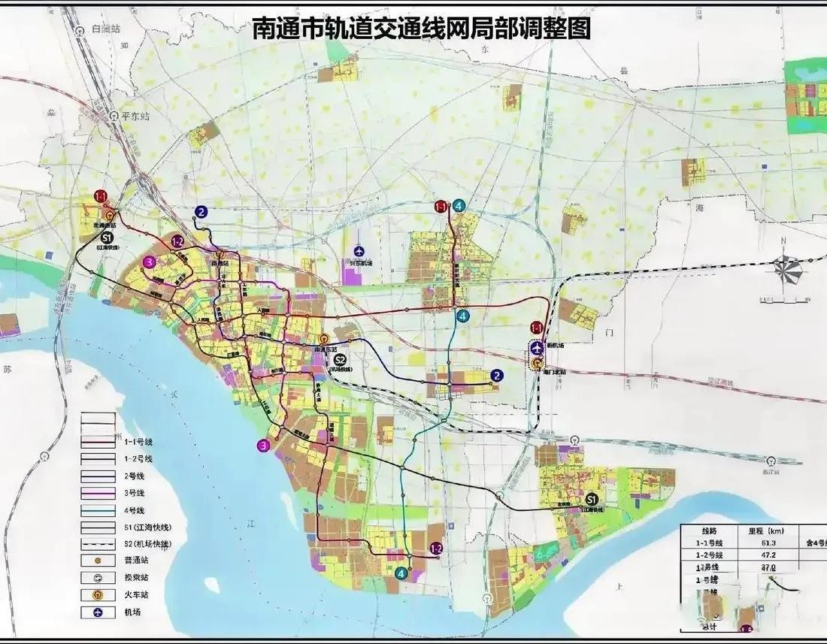
Task: Click the Nantong West Station (南通西站) railway icon
Action: tap(110, 215)
